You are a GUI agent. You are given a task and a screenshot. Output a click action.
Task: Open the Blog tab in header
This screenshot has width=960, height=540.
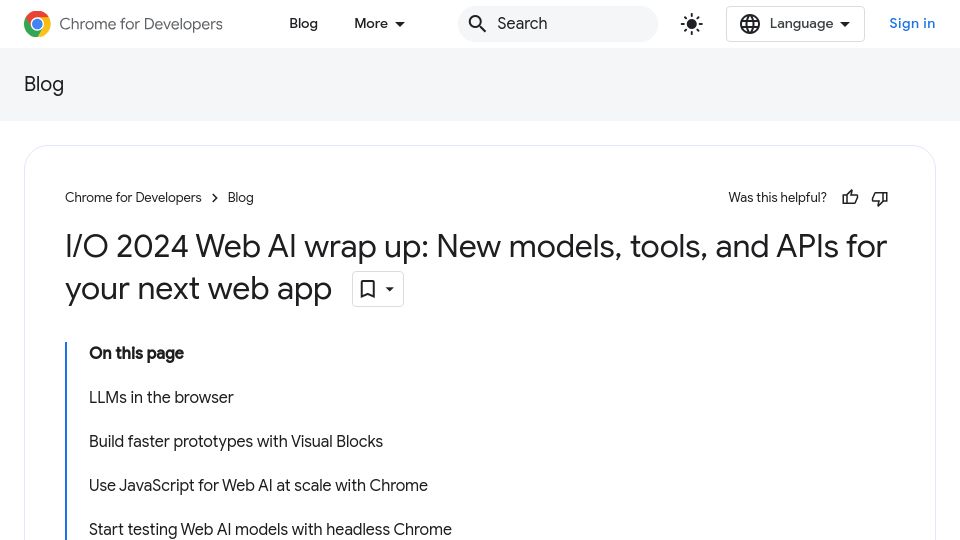pos(303,24)
